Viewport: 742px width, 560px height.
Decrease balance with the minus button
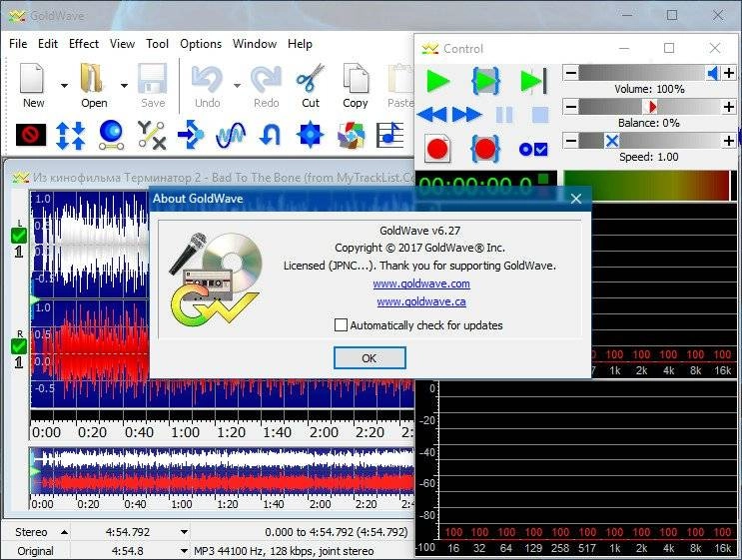570,107
